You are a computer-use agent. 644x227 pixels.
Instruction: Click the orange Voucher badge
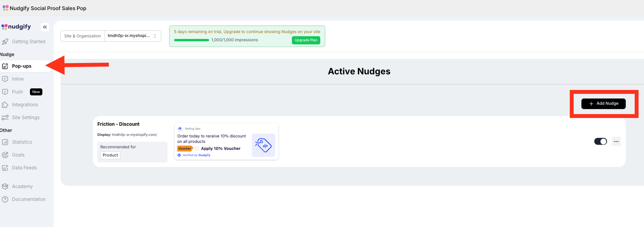[185, 148]
